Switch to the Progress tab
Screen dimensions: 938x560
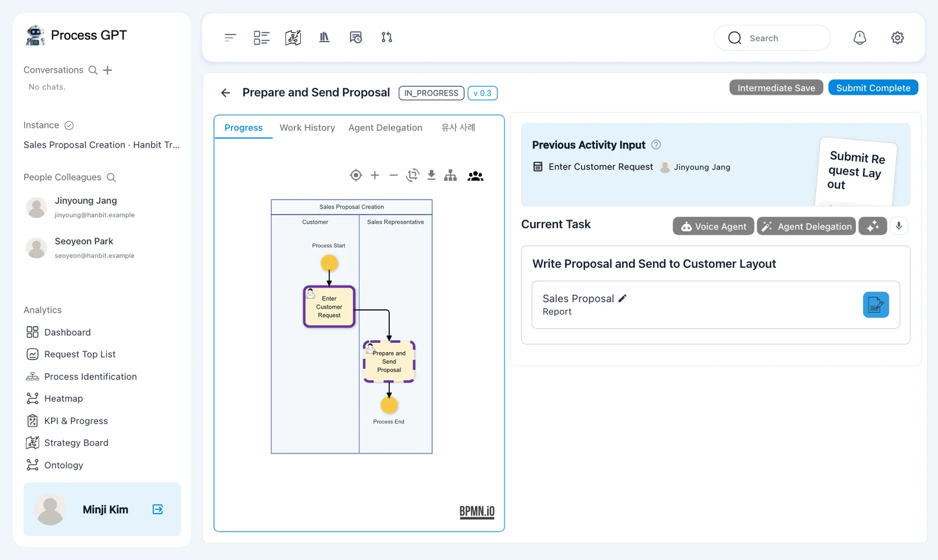(243, 128)
